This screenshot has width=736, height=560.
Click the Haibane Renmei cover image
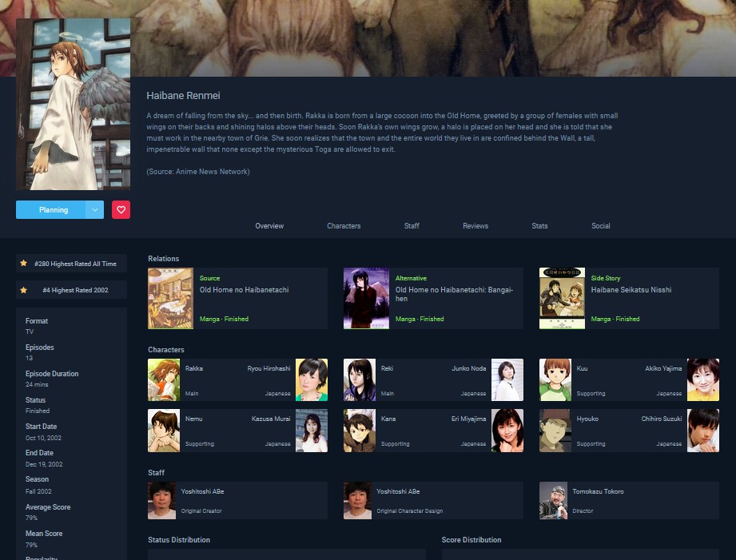tap(74, 104)
